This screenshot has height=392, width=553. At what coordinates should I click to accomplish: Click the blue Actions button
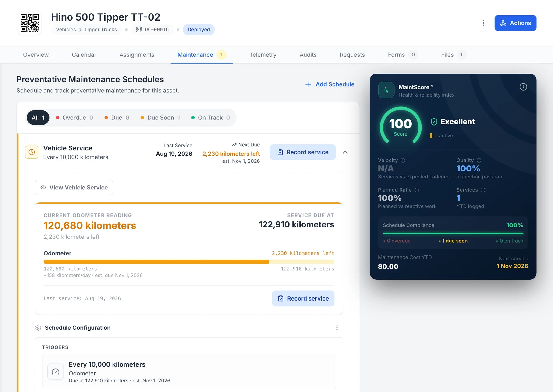pyautogui.click(x=515, y=23)
